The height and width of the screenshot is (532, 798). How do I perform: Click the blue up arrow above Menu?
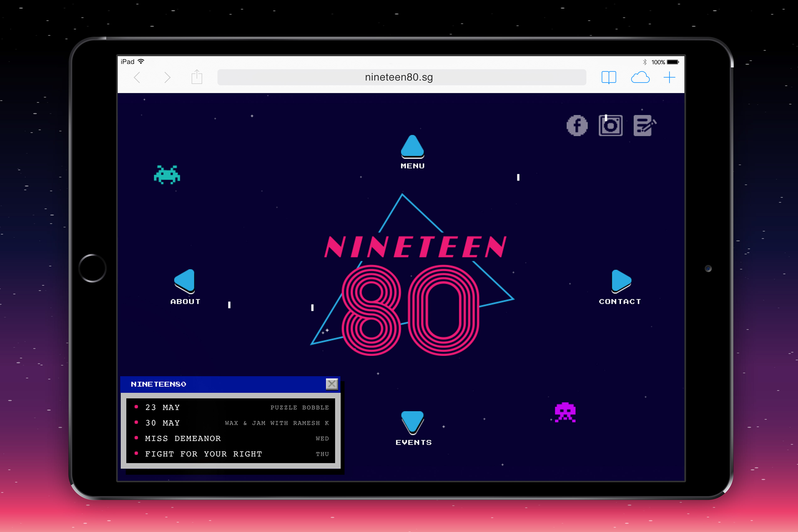tap(412, 147)
